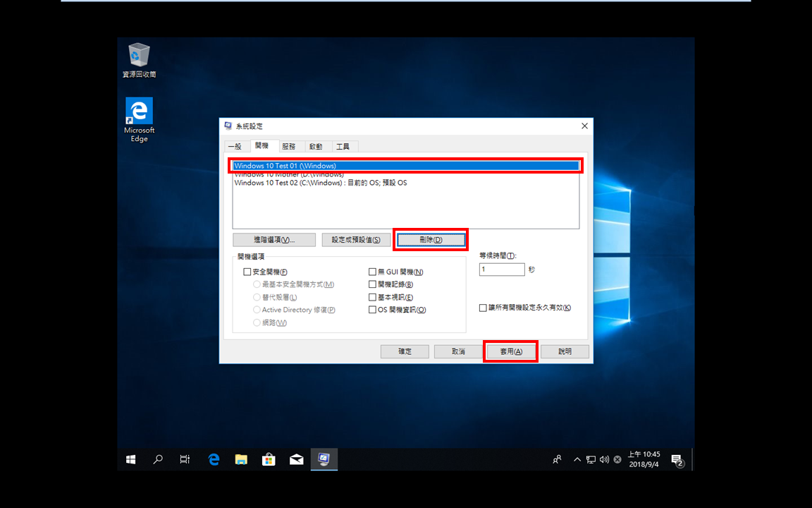Click the 說明 help button
812x508 pixels.
pos(565,351)
